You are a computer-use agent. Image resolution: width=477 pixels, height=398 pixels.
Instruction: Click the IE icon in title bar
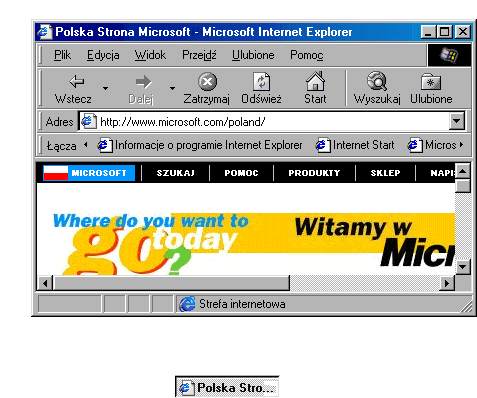click(x=45, y=32)
